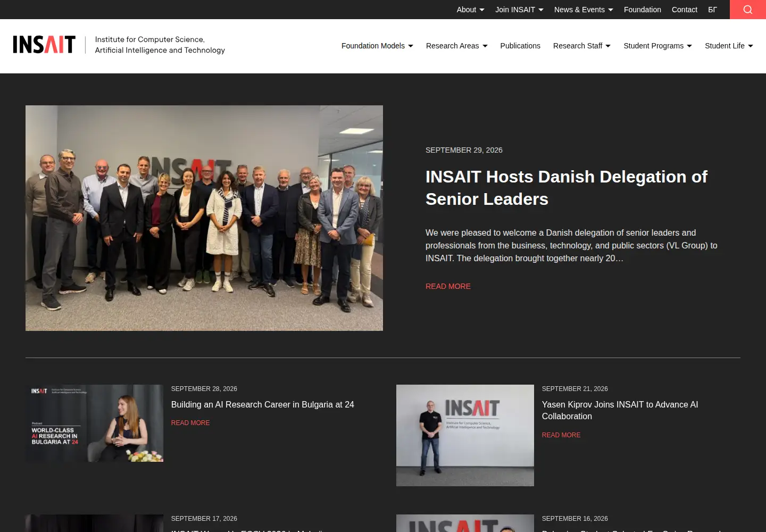Open headline INSAIT Hosts Danish Delegation
Screen dimensions: 766x532
pyautogui.click(x=567, y=188)
